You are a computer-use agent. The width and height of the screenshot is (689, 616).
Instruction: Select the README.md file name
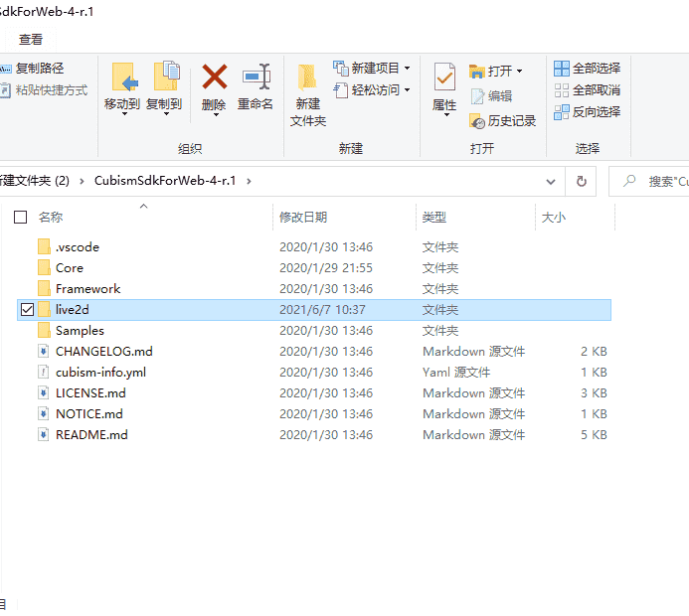(x=91, y=434)
